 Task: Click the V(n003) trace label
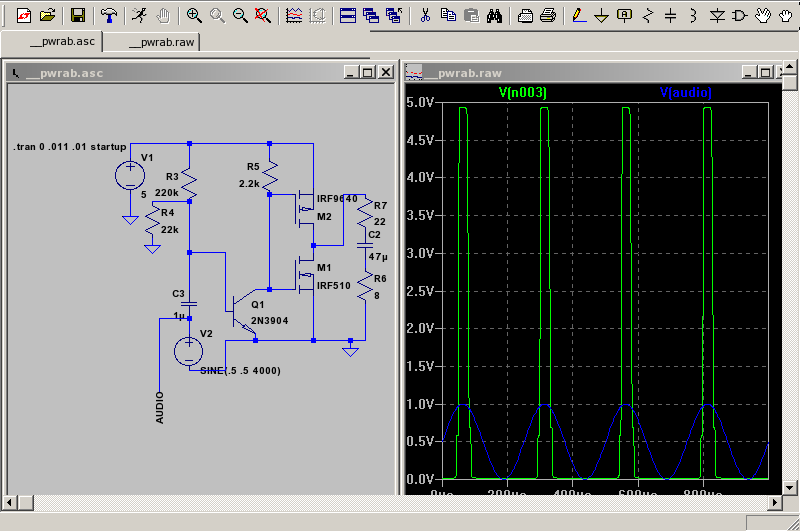coord(522,92)
